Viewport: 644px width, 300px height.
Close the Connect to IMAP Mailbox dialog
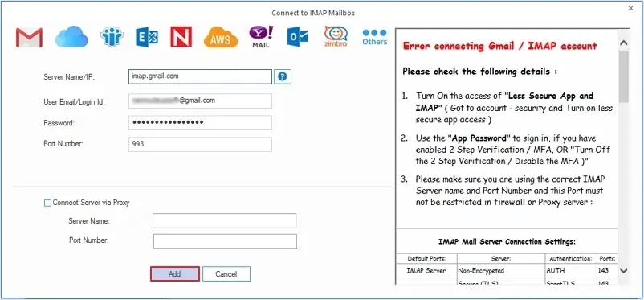pyautogui.click(x=631, y=8)
